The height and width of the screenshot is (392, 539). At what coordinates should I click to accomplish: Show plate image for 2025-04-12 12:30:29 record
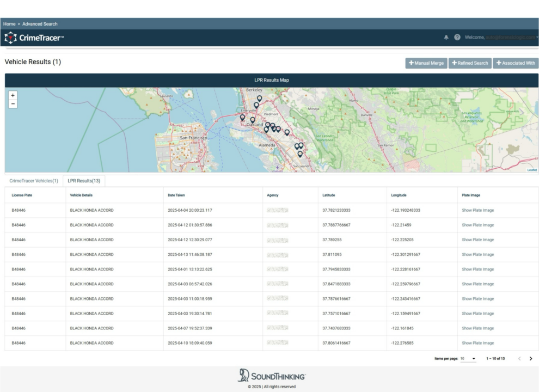(478, 240)
